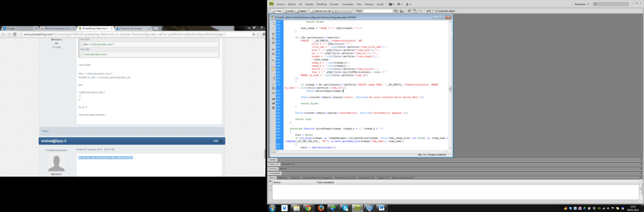The height and width of the screenshot is (212, 644).
Task: Switch to the Módulo Prestashop tab in Chrome
Action: 57,28
